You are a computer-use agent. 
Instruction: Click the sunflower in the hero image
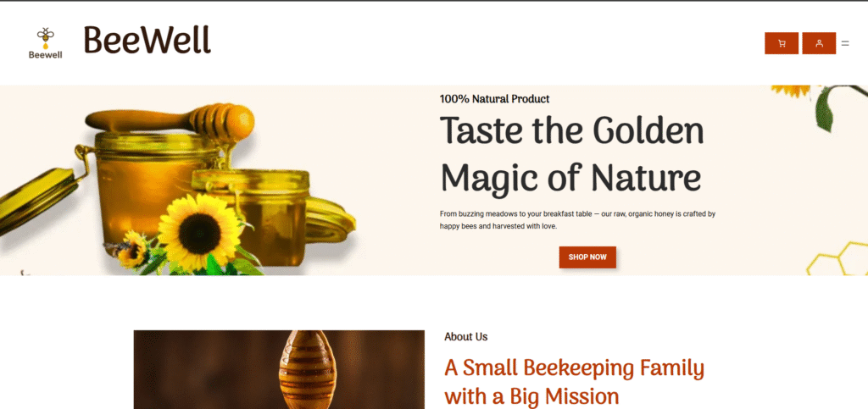click(200, 233)
